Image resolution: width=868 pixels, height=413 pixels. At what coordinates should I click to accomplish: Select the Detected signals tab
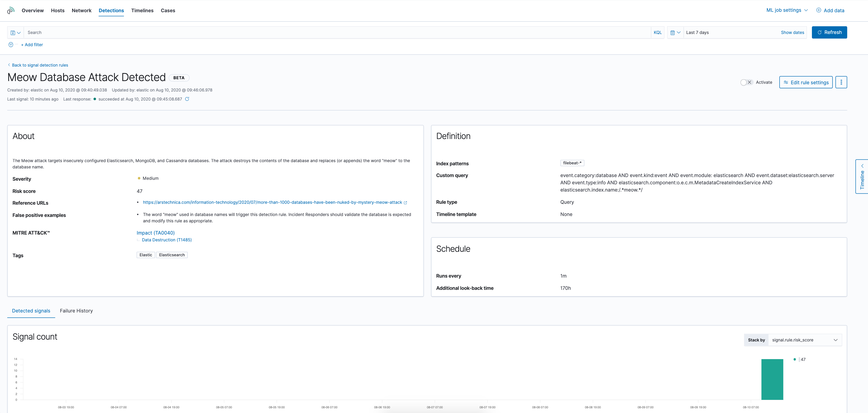[31, 311]
